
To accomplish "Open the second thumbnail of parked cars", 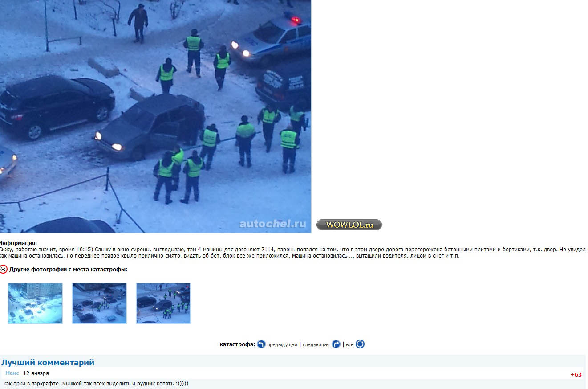I will (99, 303).
